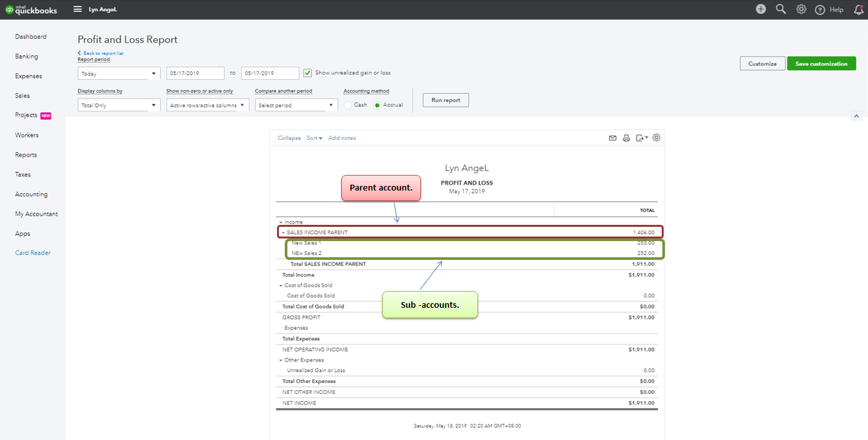The image size is (868, 440).
Task: Collapse the SALES INCOME PARENT row
Action: point(283,233)
